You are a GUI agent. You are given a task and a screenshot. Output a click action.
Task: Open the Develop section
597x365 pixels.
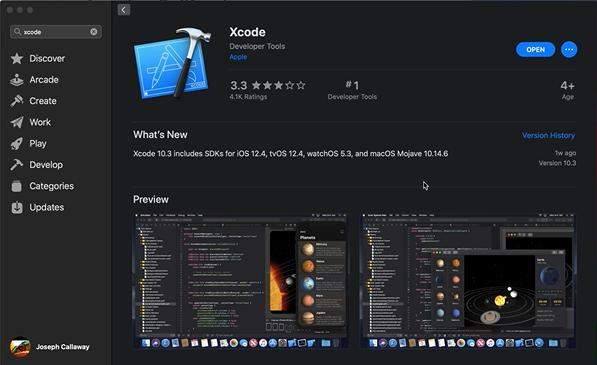click(46, 165)
